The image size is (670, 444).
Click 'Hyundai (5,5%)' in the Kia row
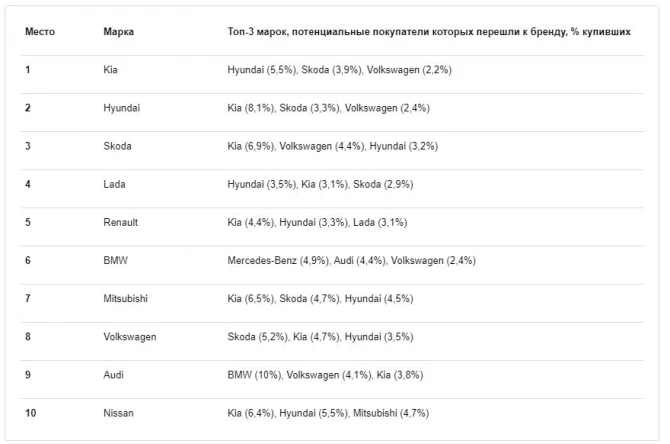[x=261, y=70]
